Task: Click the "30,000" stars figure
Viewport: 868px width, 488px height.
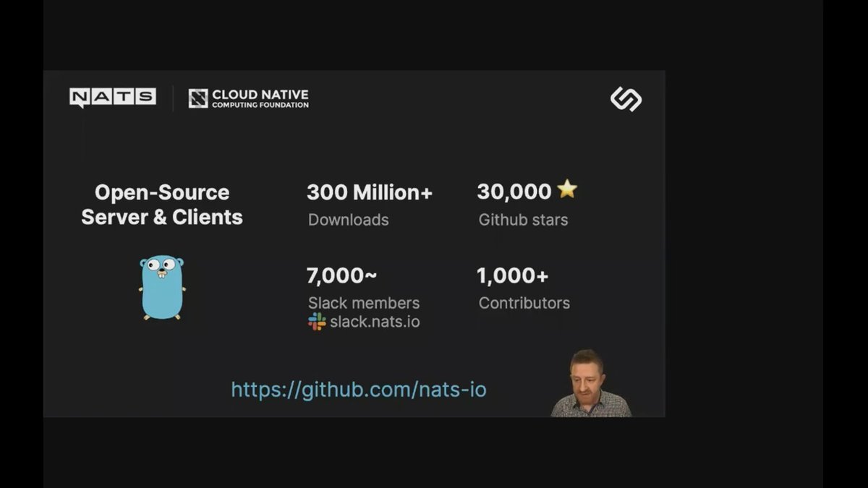Action: point(514,192)
